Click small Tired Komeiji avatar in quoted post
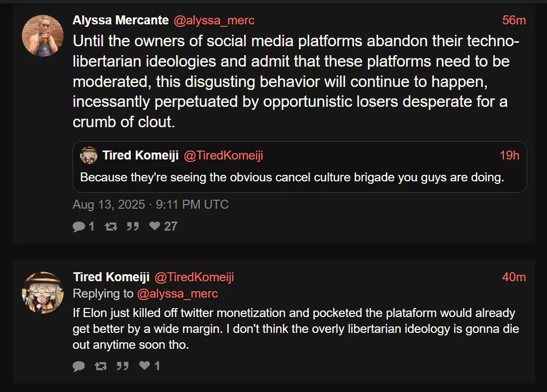Viewport: 547px width, 392px height. click(89, 156)
